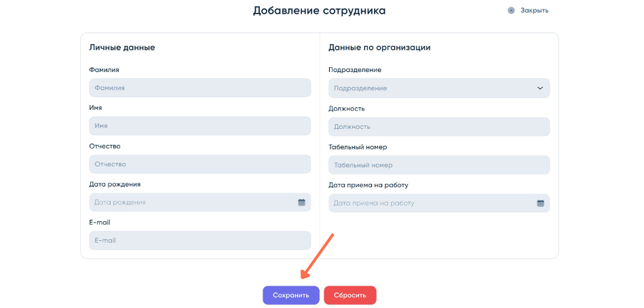
Task: Focus the E-mail input field
Action: (200, 240)
